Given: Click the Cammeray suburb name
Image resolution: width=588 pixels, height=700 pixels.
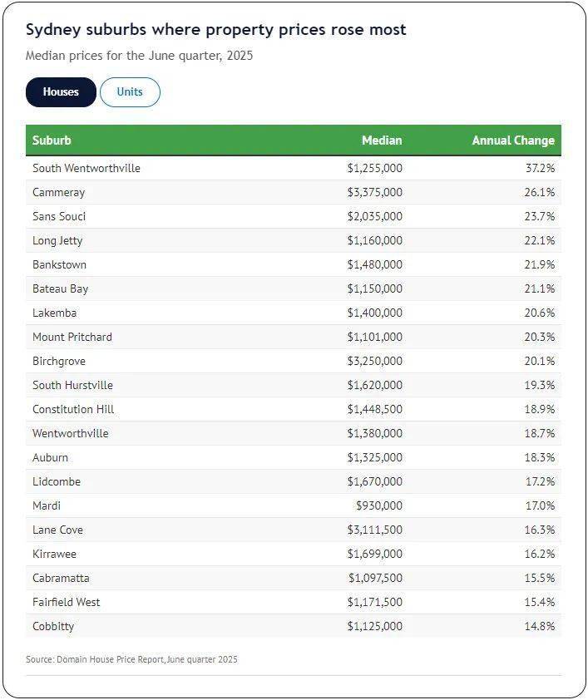Looking at the screenshot, I should pos(58,192).
